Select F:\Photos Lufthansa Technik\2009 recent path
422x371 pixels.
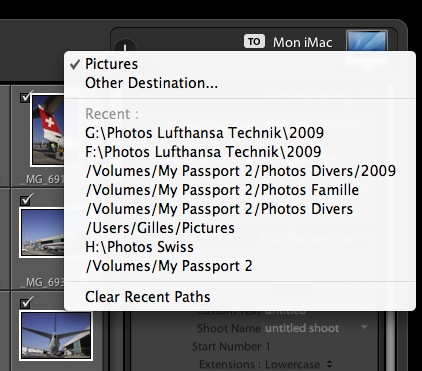click(x=239, y=152)
